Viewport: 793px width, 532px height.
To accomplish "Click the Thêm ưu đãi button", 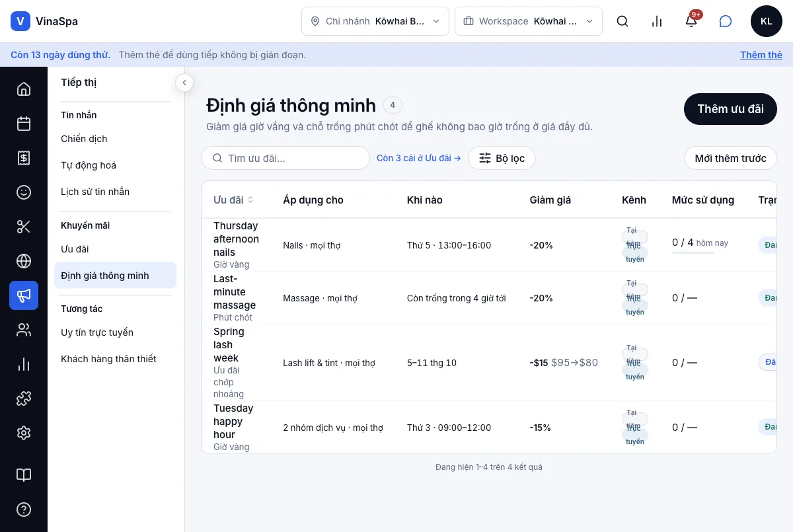I will coord(730,109).
